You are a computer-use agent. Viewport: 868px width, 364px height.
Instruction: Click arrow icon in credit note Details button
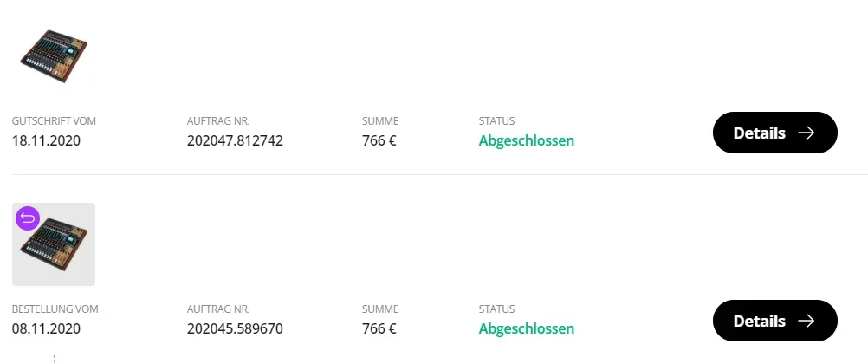(806, 133)
